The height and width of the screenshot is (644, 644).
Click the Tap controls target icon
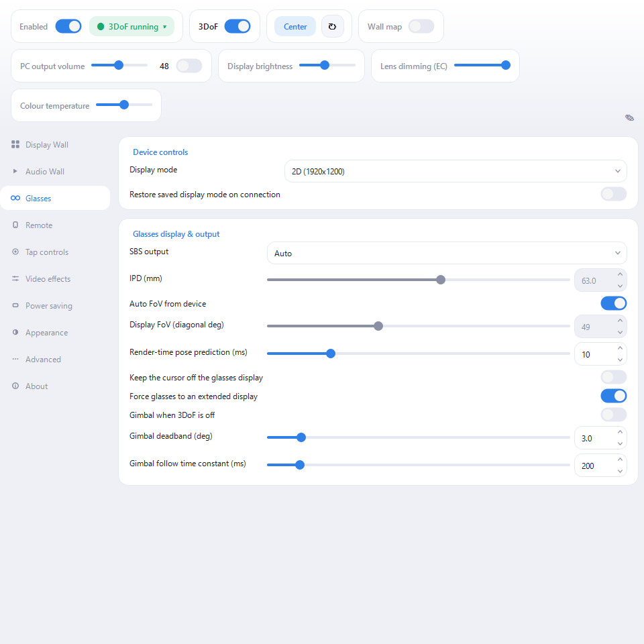click(15, 252)
